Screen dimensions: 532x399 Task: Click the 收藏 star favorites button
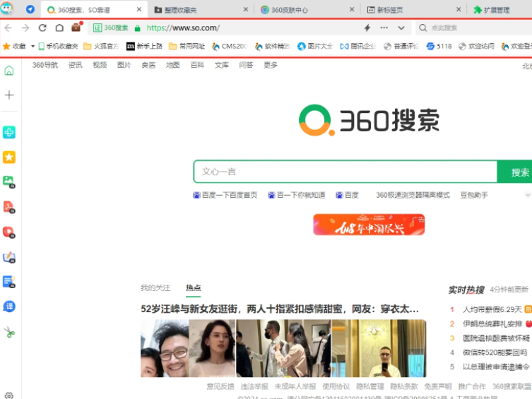14,46
